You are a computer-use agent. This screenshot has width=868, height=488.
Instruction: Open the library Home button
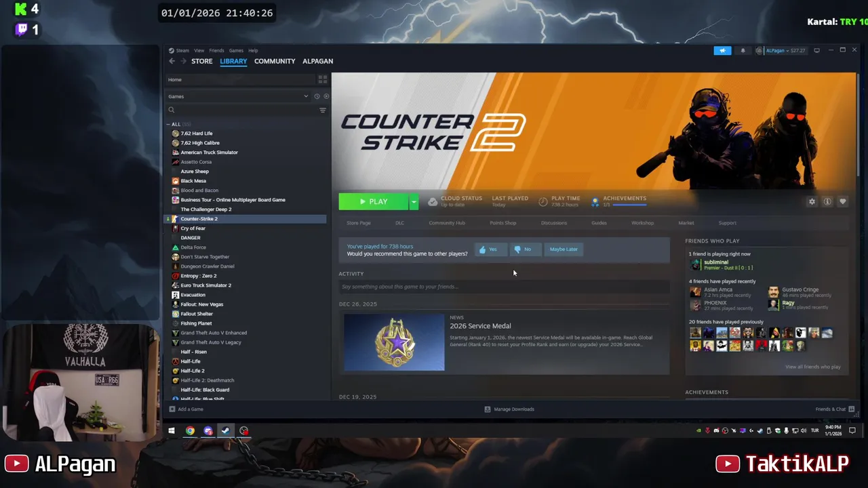[175, 79]
